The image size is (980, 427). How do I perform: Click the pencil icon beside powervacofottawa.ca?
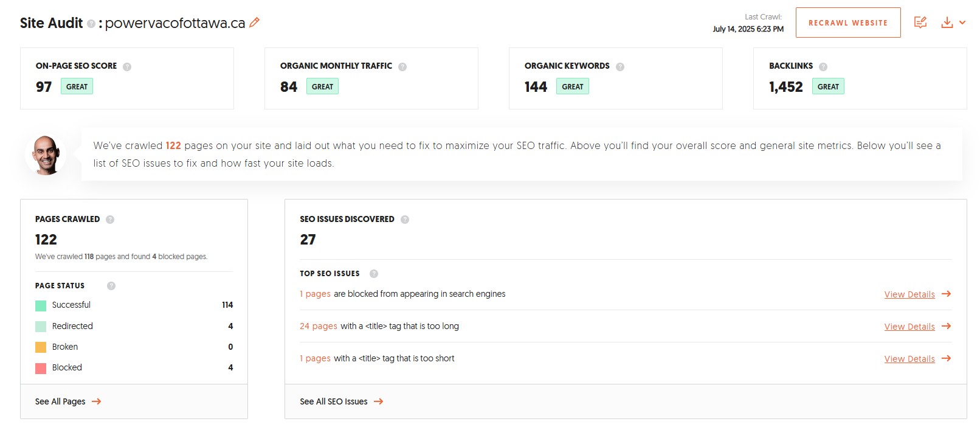click(x=254, y=23)
